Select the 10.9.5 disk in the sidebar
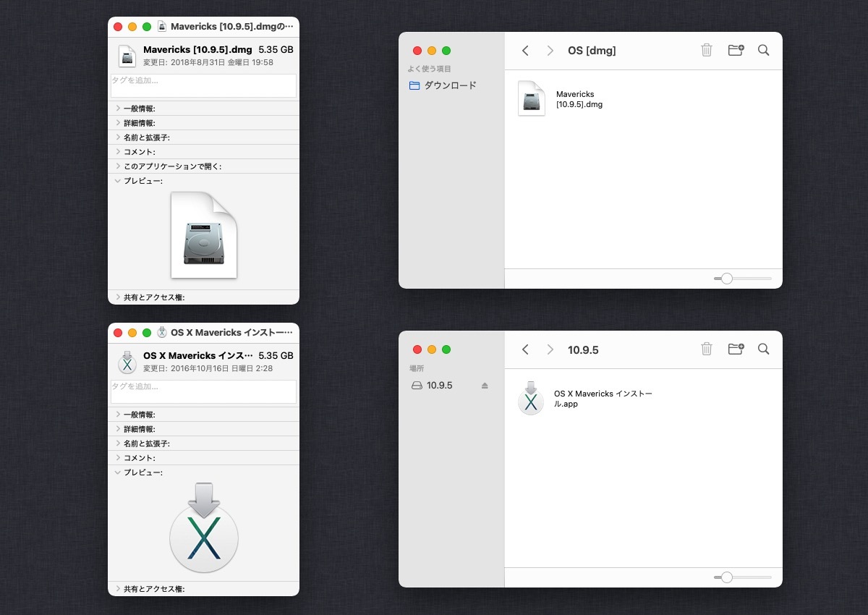This screenshot has width=868, height=615. coord(439,386)
